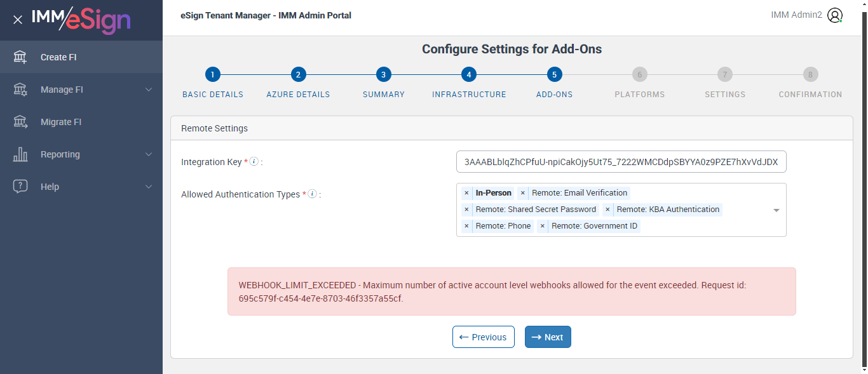Remove the In-Person authentication tag
This screenshot has height=374, width=868.
(x=466, y=193)
